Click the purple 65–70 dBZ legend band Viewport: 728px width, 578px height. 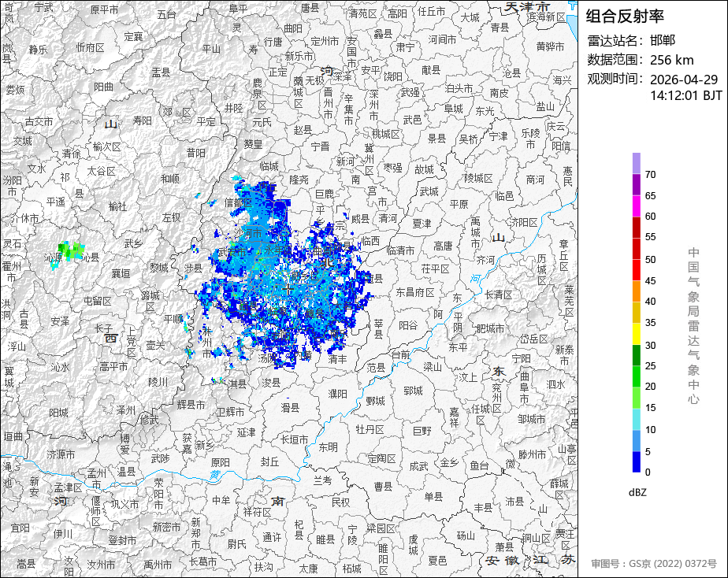(x=636, y=184)
